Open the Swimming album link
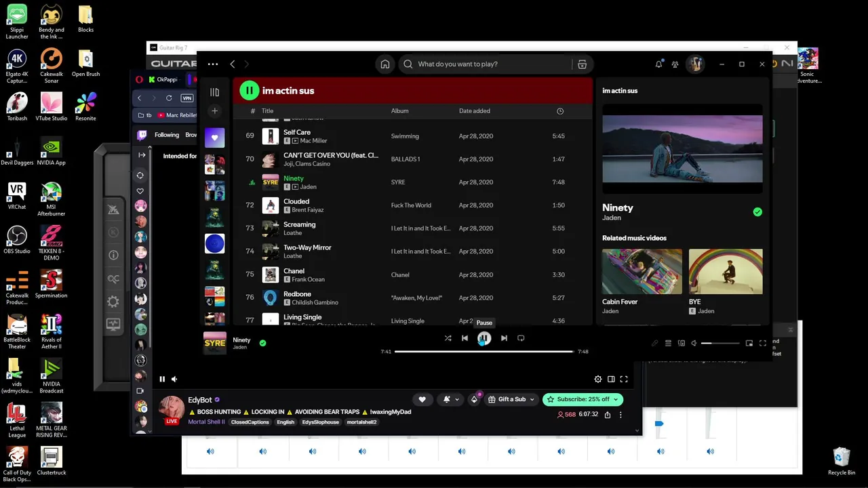This screenshot has height=488, width=868. pos(405,136)
